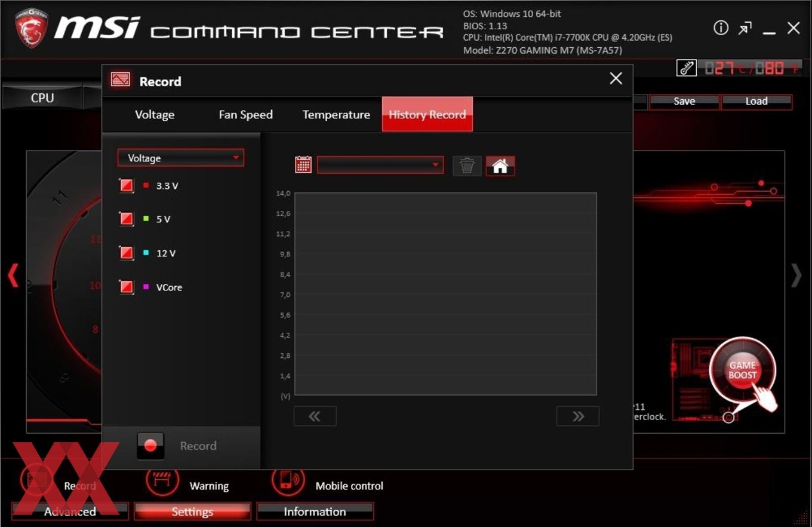
Task: Click the trash bin delete icon
Action: (x=467, y=166)
